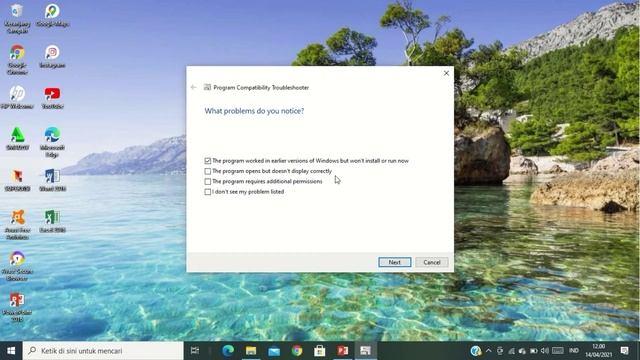
Task: Switch the IND input language indicator
Action: pos(573,351)
